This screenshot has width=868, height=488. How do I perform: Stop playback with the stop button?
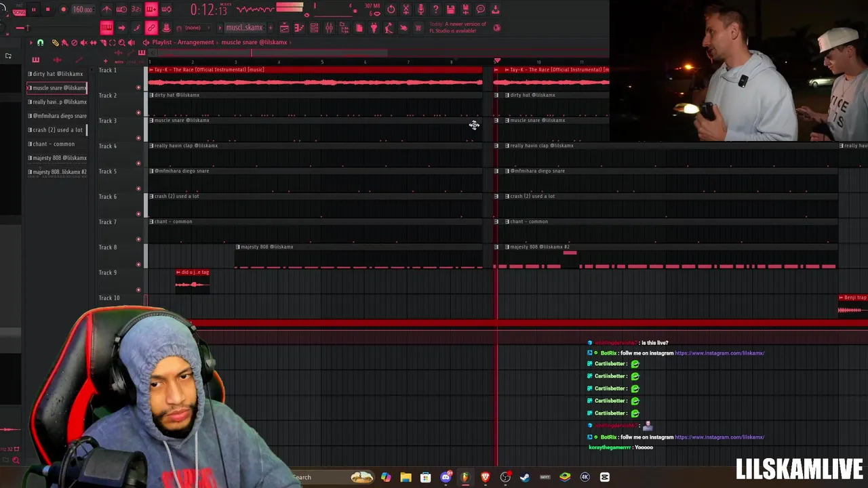[x=47, y=9]
